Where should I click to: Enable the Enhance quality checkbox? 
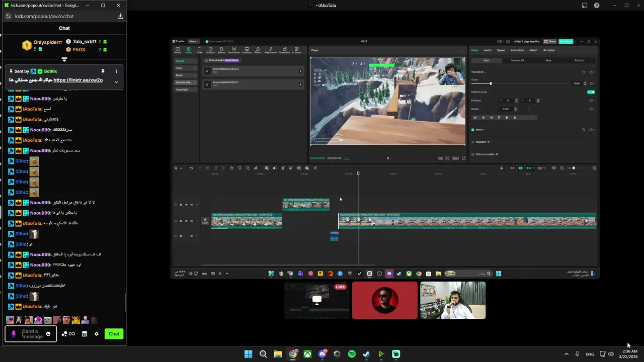(473, 154)
